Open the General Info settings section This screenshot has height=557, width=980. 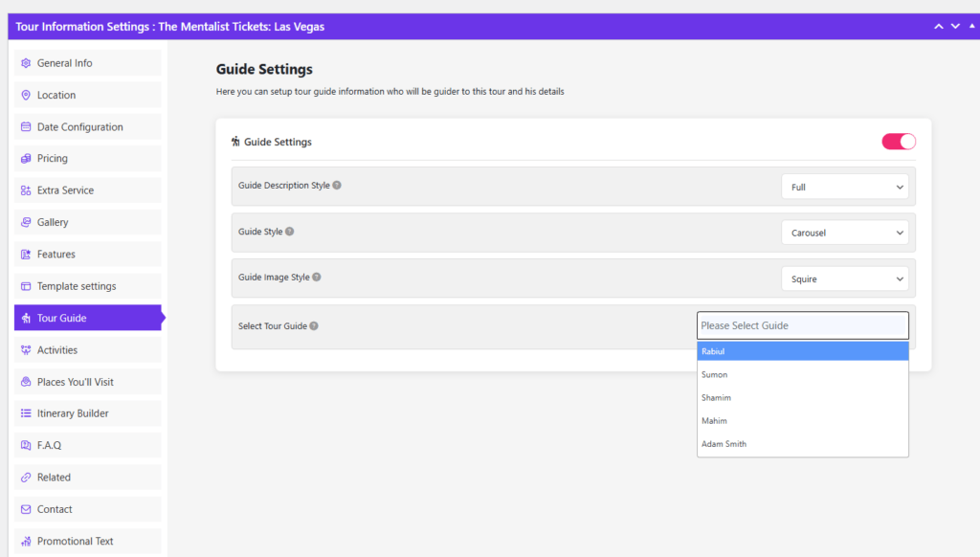[x=24, y=62]
